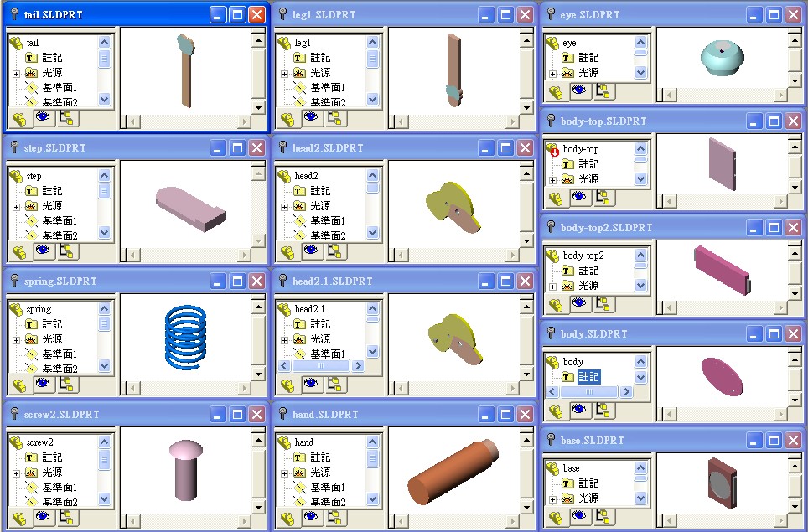Click the body.SLDPRT title bar pin icon
This screenshot has width=808, height=532.
pos(551,333)
